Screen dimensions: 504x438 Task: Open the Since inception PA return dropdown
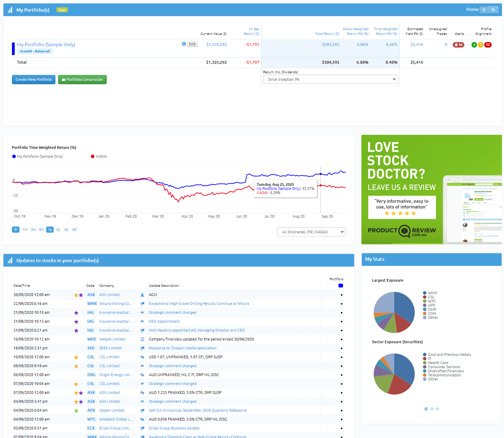330,79
